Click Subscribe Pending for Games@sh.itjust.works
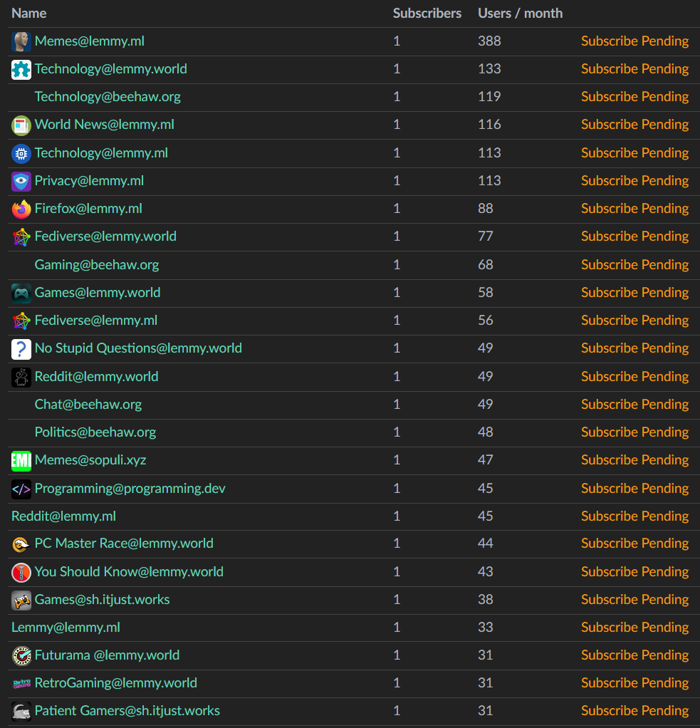 634,599
